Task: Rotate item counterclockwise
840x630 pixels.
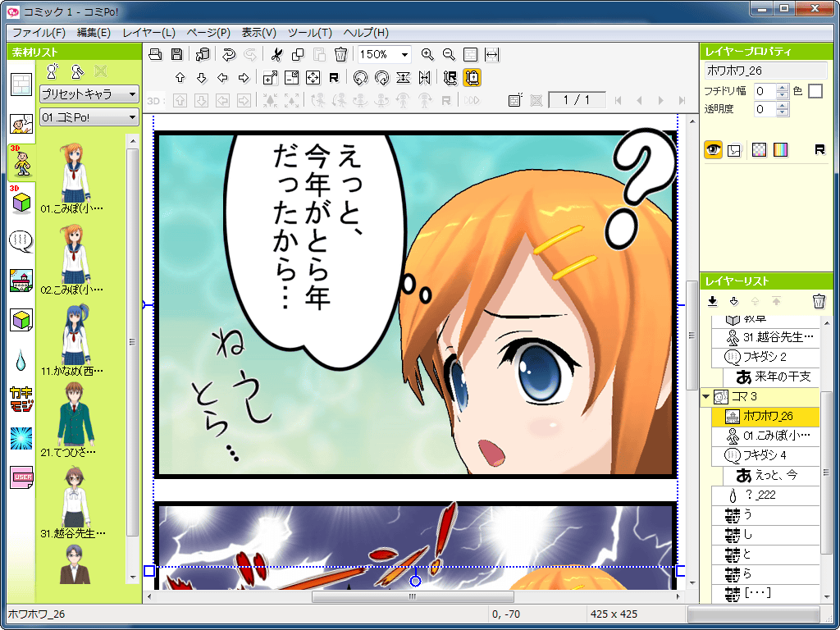Action: click(x=361, y=78)
